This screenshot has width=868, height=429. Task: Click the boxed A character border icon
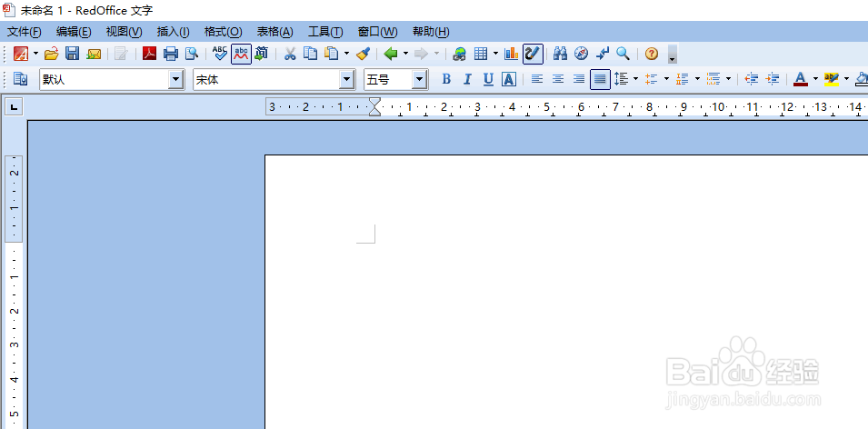pyautogui.click(x=509, y=79)
